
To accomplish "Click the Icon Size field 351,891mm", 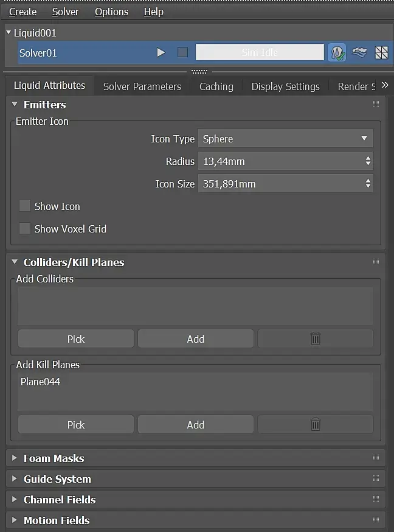I will pos(286,183).
